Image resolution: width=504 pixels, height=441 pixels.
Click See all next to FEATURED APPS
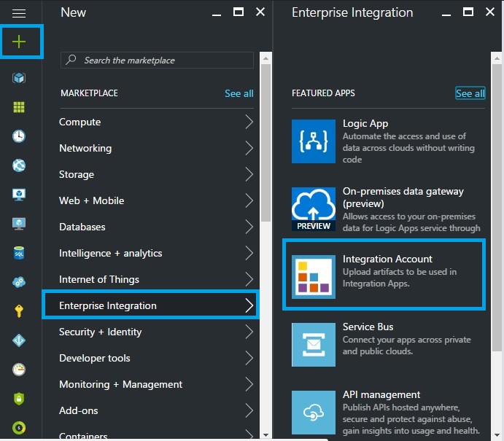point(470,93)
